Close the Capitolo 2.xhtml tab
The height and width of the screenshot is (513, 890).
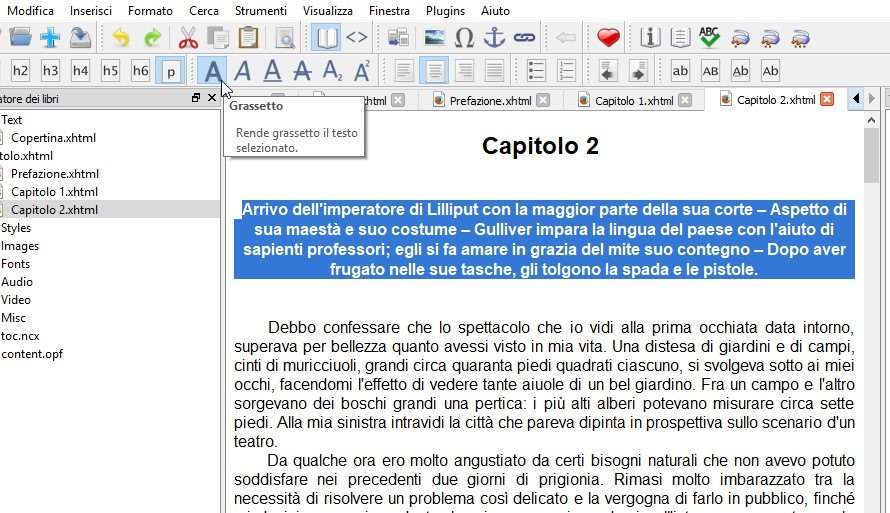828,99
